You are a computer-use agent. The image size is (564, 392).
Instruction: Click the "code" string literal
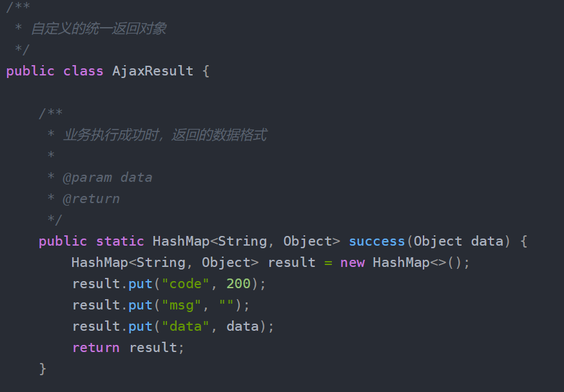click(x=185, y=284)
